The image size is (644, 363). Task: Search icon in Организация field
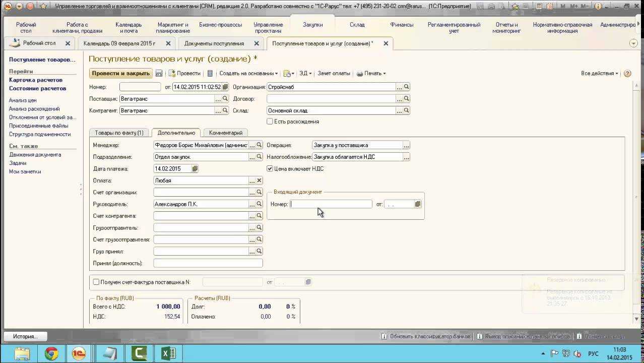(407, 87)
